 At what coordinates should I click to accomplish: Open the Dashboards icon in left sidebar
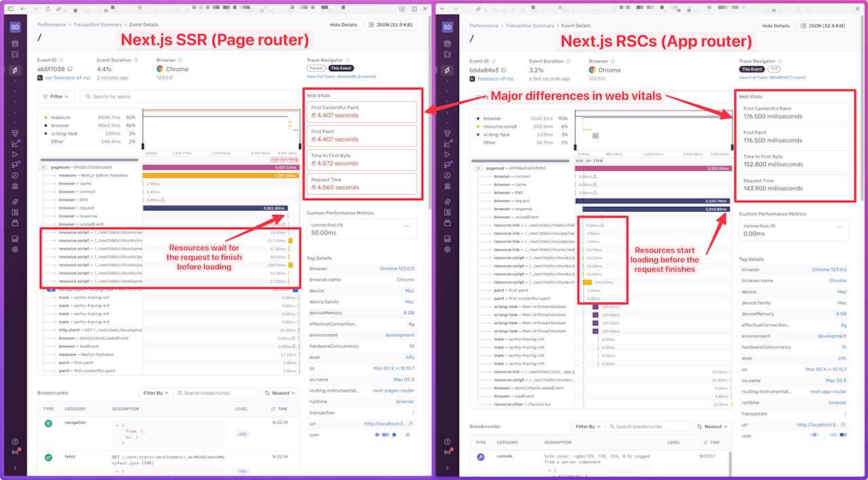coord(15,212)
